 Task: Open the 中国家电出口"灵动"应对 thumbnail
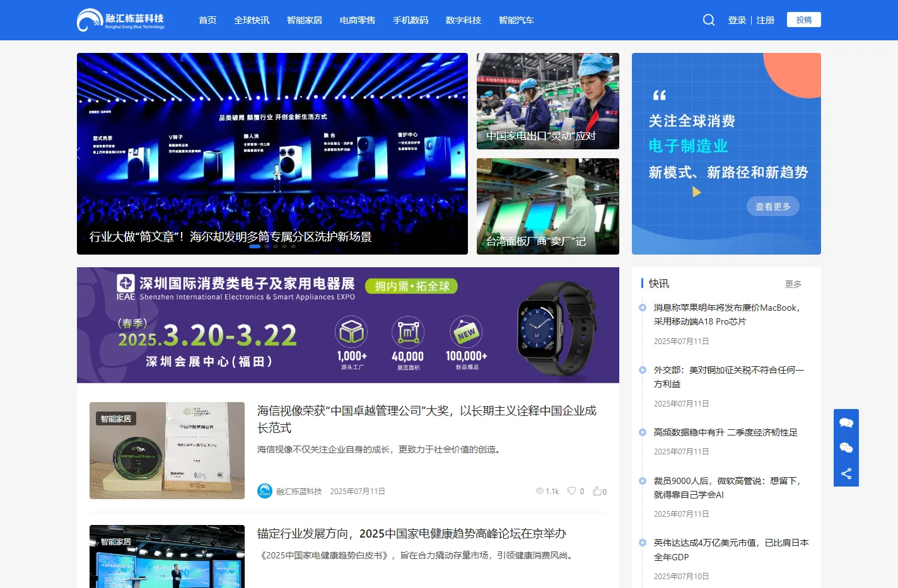(x=548, y=101)
